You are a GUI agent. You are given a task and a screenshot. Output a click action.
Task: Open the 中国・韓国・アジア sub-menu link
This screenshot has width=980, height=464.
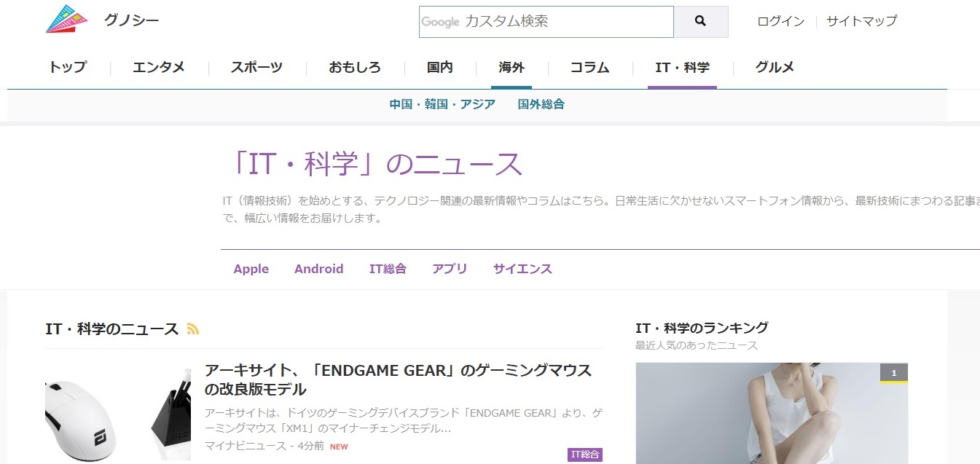pos(442,104)
